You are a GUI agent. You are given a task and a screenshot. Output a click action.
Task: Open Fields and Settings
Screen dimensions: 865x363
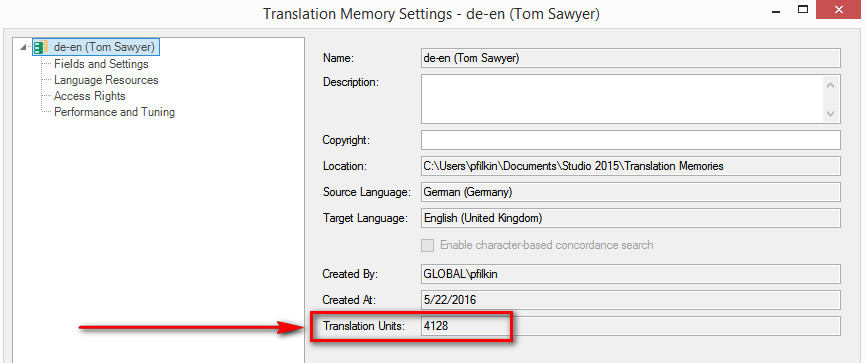pyautogui.click(x=101, y=64)
